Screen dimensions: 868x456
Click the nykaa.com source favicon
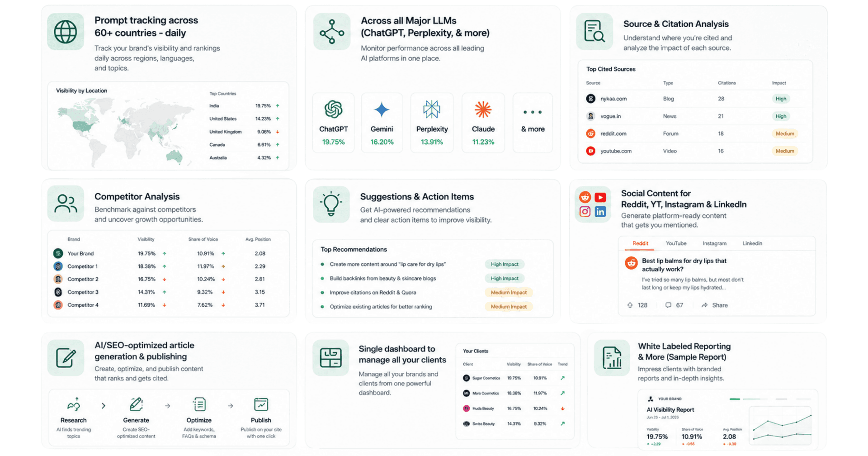(x=590, y=99)
